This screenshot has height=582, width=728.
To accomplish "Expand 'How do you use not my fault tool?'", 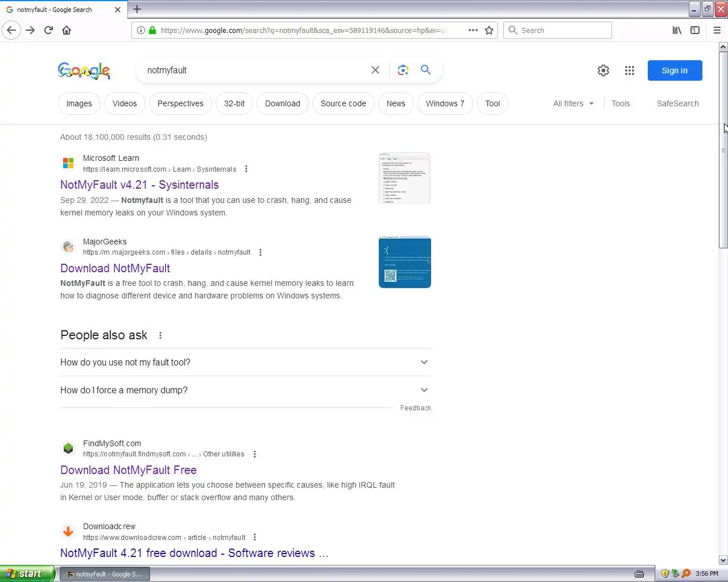I will [x=246, y=362].
